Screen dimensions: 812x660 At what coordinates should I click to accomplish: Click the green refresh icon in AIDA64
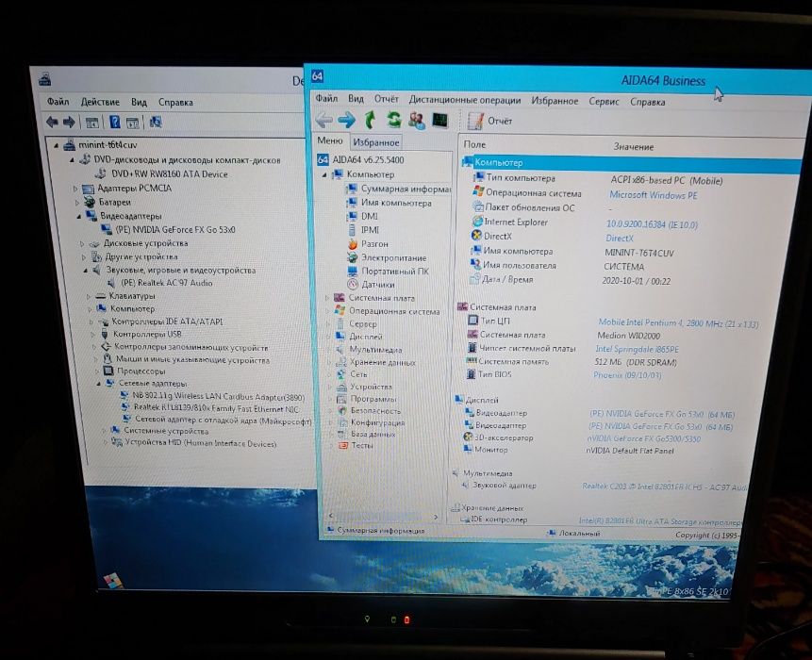point(393,120)
